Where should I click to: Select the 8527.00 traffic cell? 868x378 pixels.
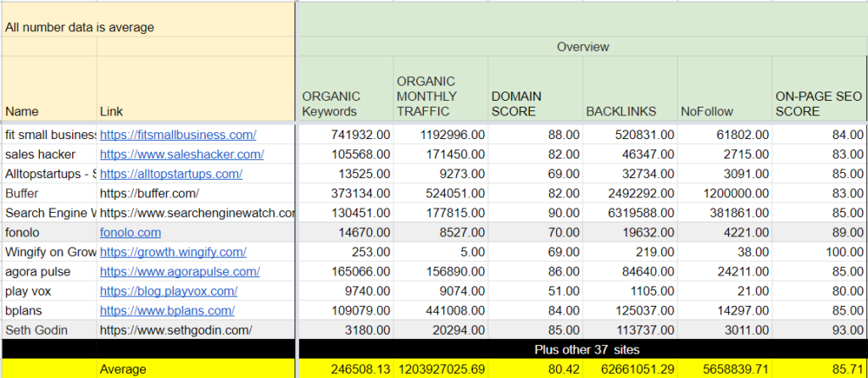[441, 232]
